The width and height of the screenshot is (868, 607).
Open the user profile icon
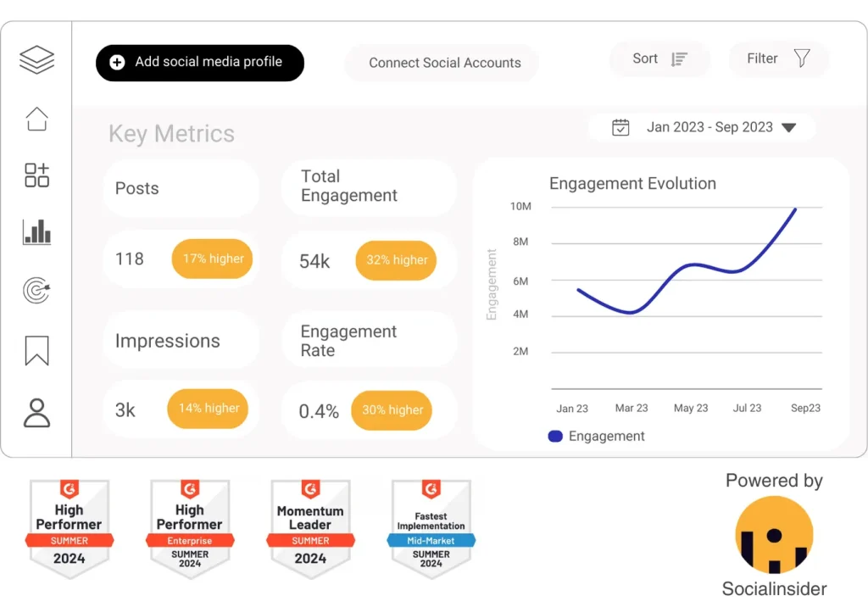coord(36,412)
